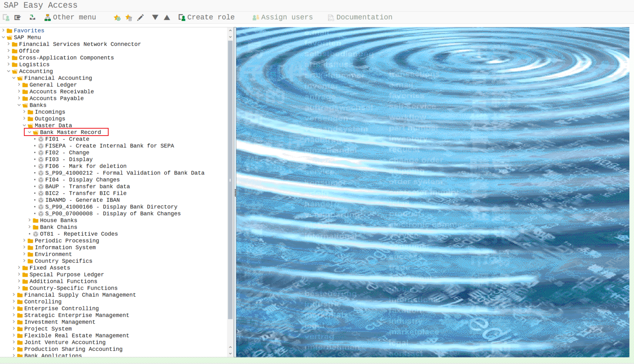
Task: Click the transaction icon beside FISEPA
Action: click(x=41, y=146)
